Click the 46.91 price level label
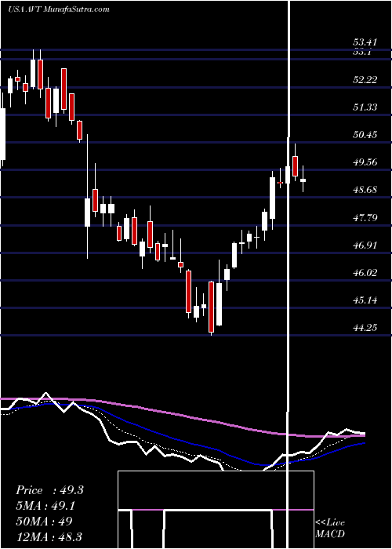 365,245
